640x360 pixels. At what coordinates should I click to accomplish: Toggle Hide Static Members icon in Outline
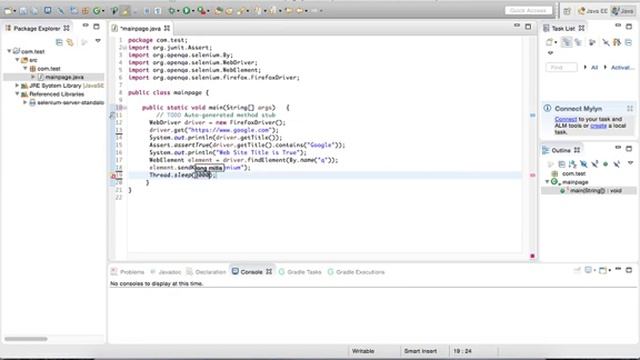595,164
